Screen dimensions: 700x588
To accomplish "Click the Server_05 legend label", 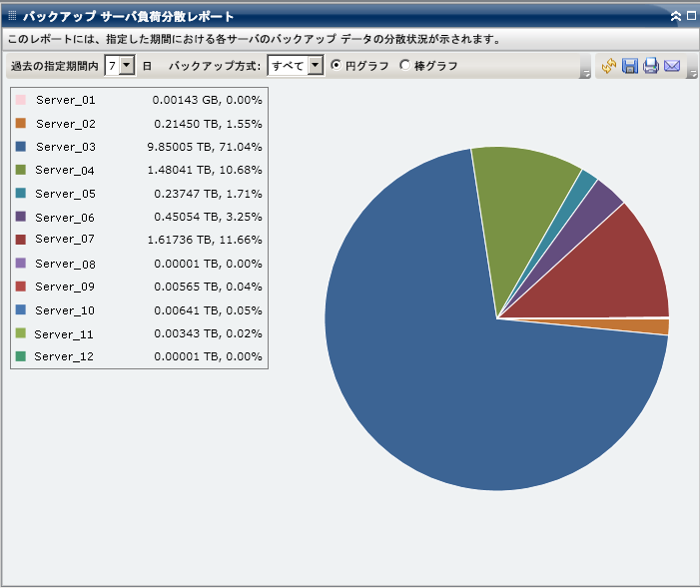I will tap(65, 194).
